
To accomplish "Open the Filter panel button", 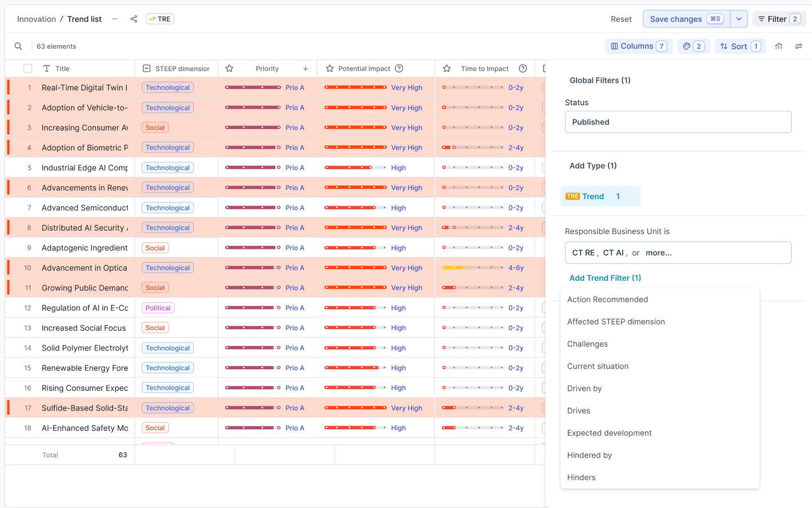I will coord(779,19).
